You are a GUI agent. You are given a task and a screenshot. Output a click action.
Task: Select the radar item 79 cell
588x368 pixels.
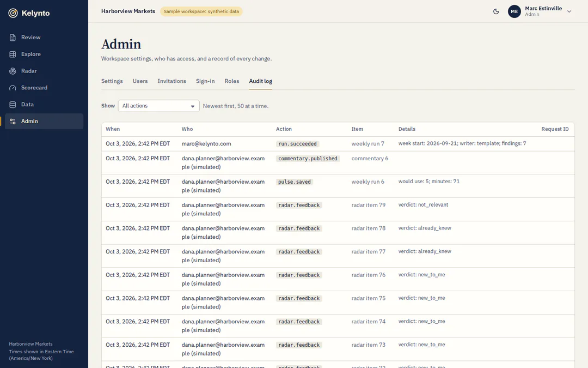(368, 205)
